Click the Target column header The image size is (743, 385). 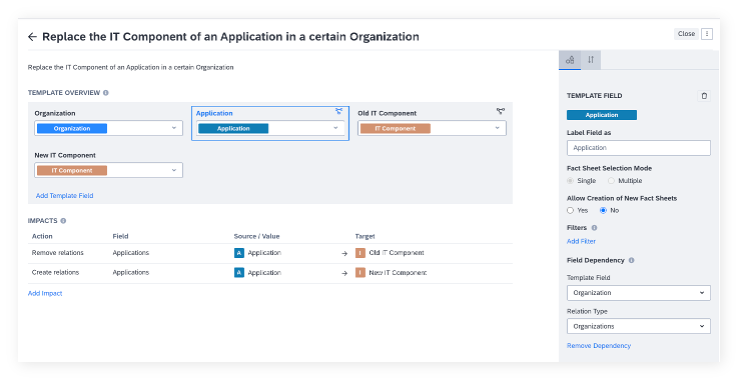point(365,236)
